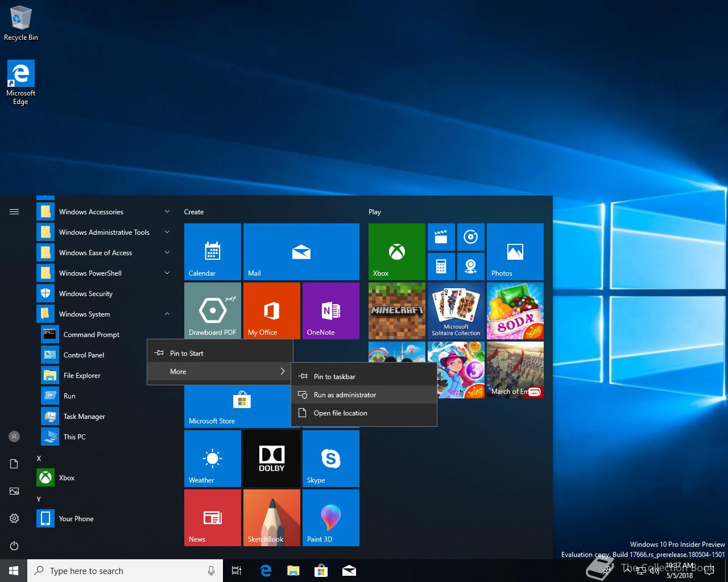Open the March of Empires tile
Image resolution: width=728 pixels, height=582 pixels.
pyautogui.click(x=515, y=370)
